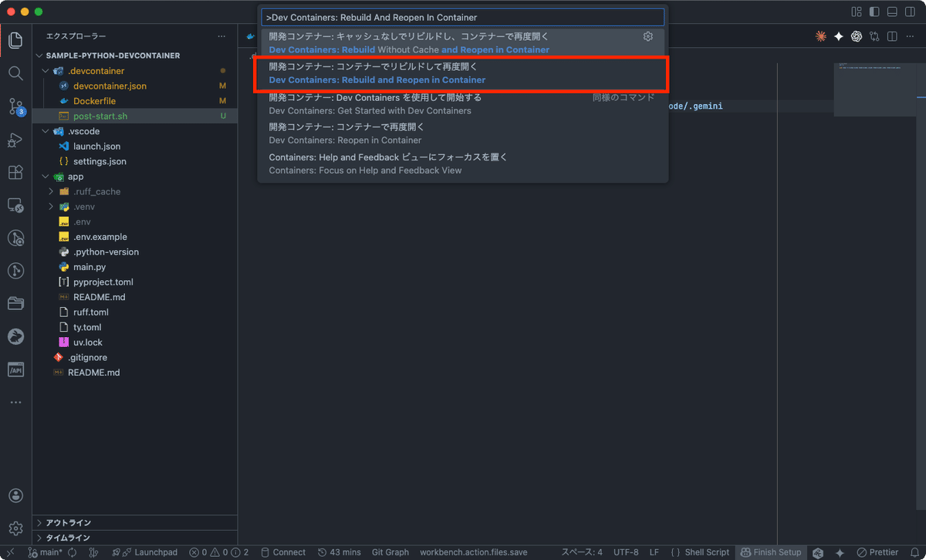
Task: Toggle the secondary sidebar visibility
Action: [909, 12]
